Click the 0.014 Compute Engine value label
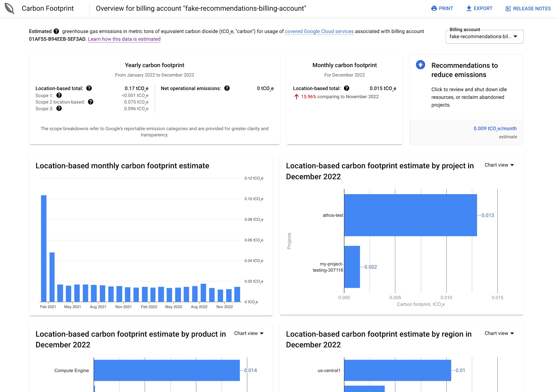557x392 pixels. tap(250, 370)
